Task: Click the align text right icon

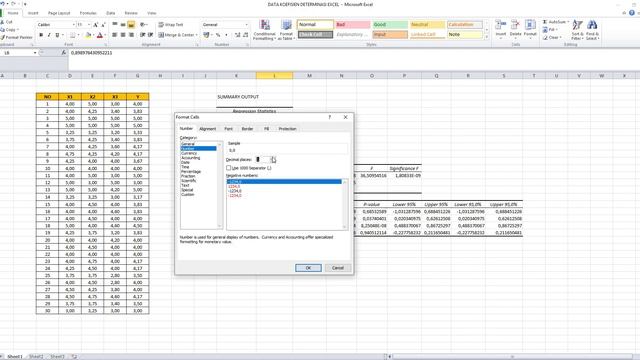Action: coord(131,35)
